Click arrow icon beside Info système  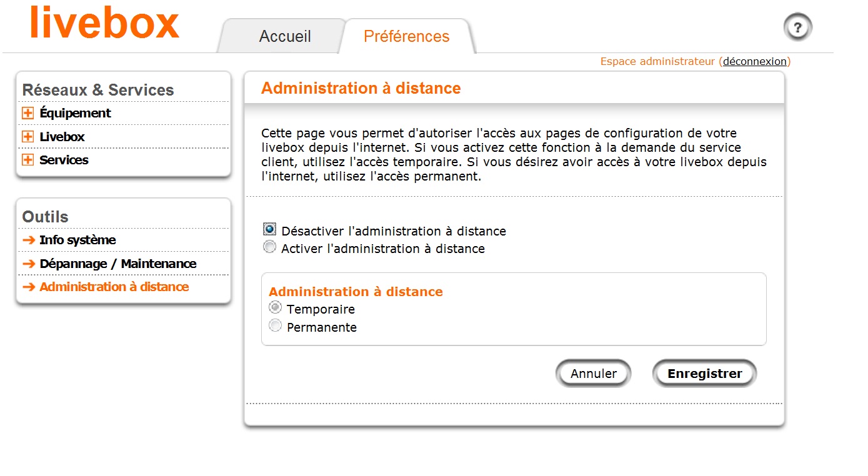[28, 240]
